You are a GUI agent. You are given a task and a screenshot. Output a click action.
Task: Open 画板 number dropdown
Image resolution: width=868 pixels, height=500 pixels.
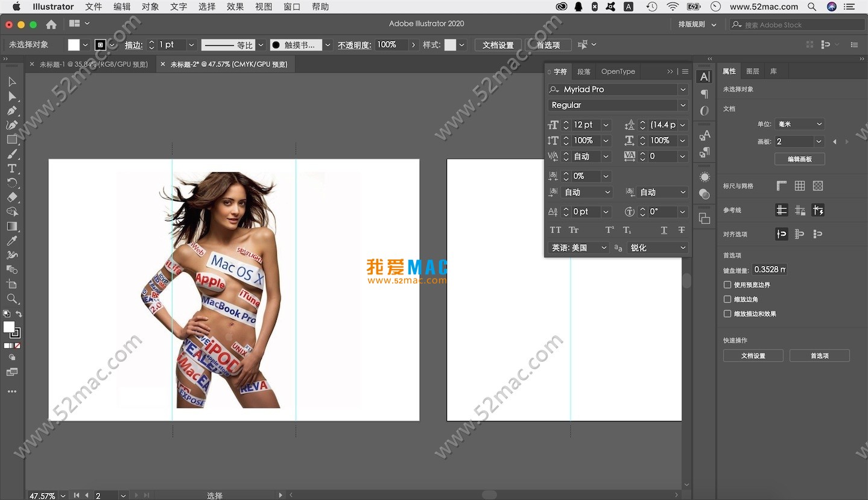coord(819,141)
